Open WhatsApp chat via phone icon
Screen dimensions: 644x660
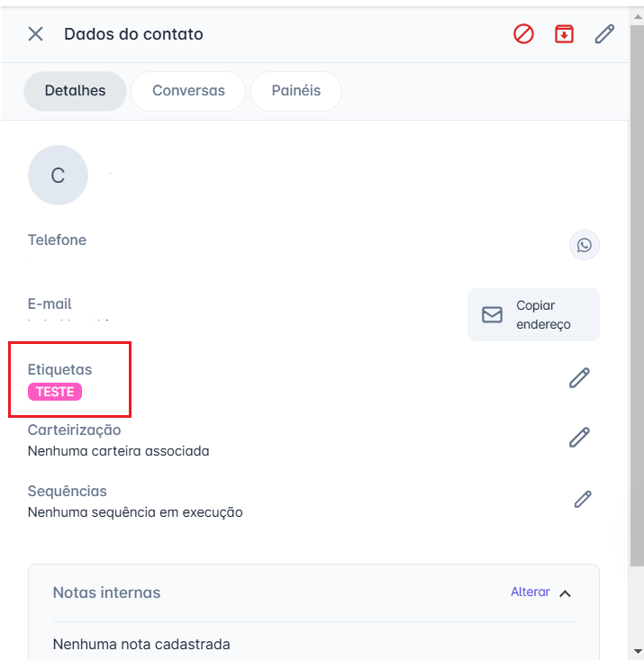click(x=585, y=245)
